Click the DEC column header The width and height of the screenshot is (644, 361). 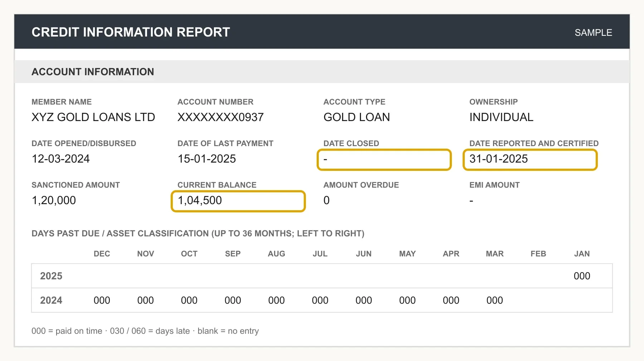(x=102, y=254)
